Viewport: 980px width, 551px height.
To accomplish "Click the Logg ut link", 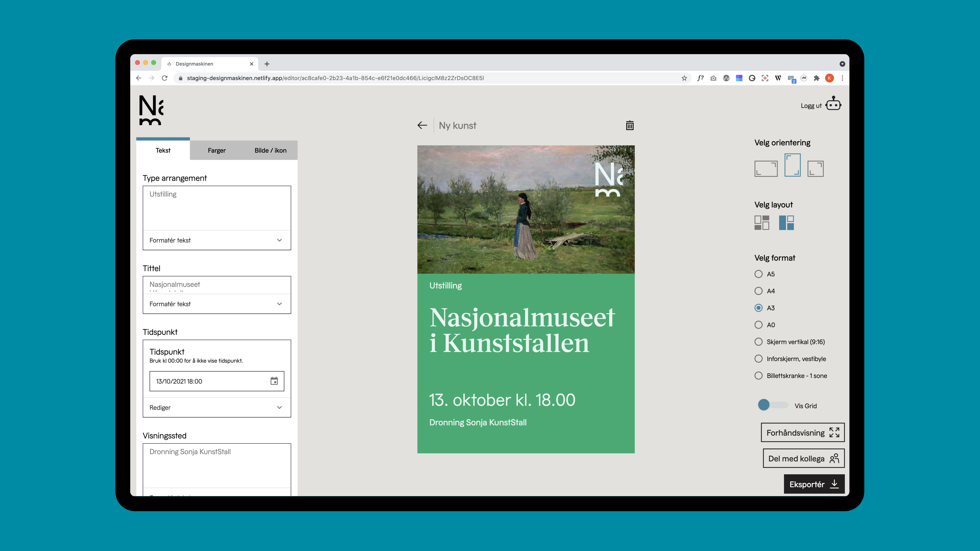I will point(811,106).
